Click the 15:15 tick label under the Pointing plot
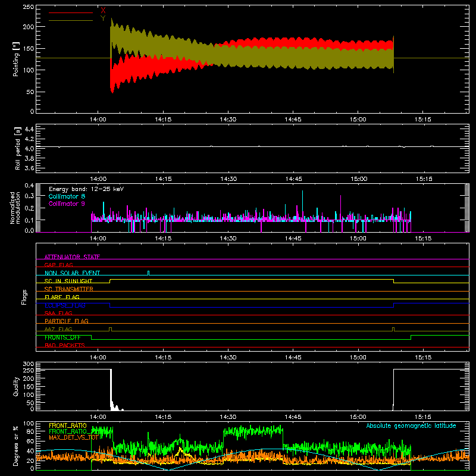The width and height of the screenshot is (476, 476). 423,120
